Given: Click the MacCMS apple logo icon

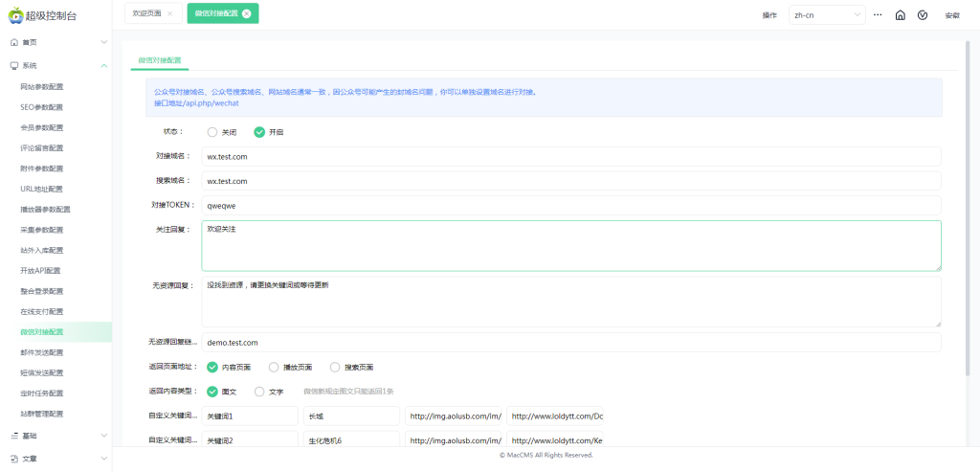Looking at the screenshot, I should 13,14.
